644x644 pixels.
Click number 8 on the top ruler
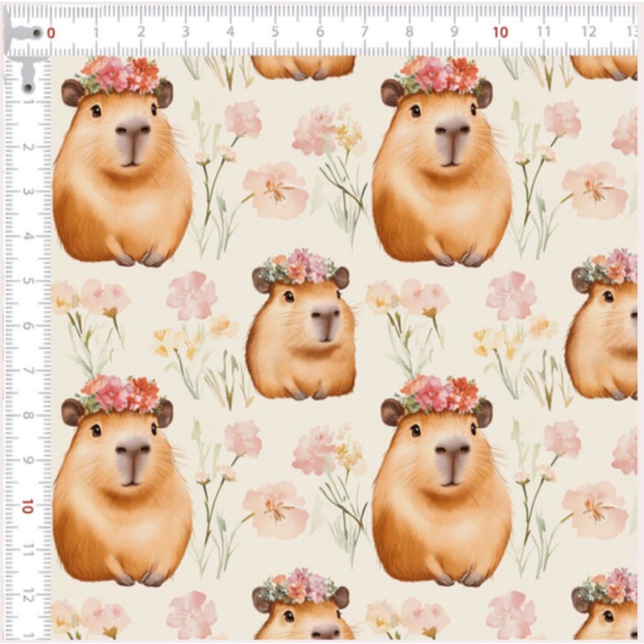pyautogui.click(x=409, y=32)
